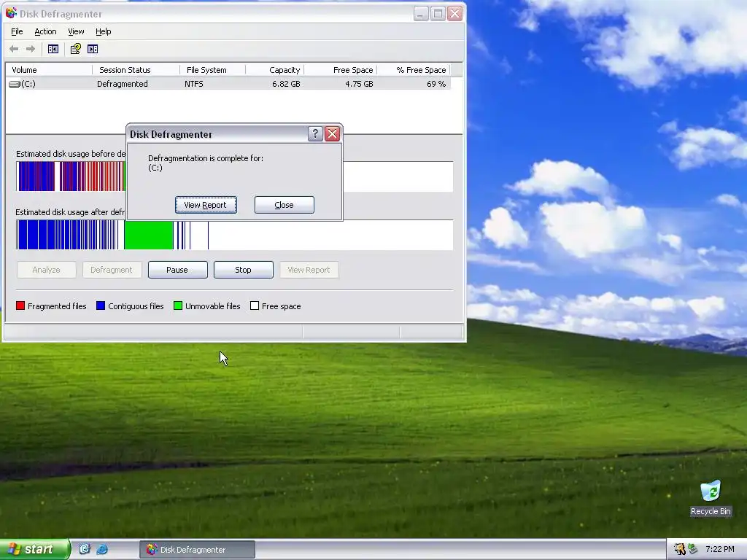Click the C: drive icon in volume list
The height and width of the screenshot is (560, 747).
(15, 84)
